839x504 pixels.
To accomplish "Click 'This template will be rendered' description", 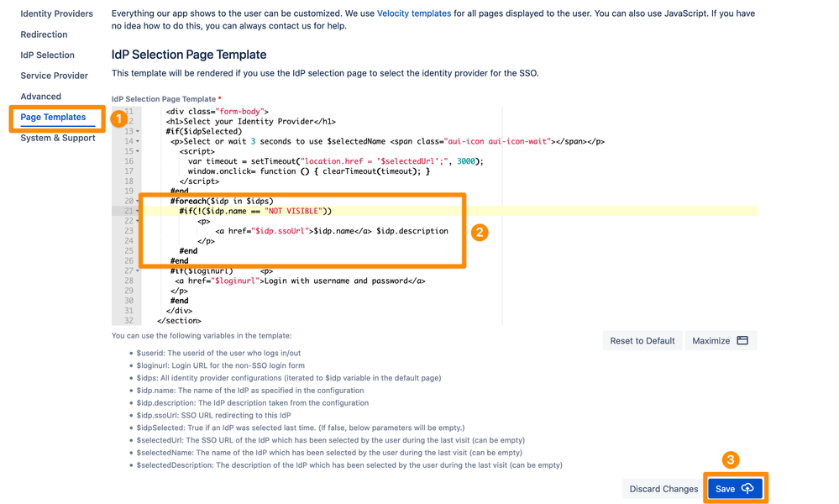I will pyautogui.click(x=325, y=73).
